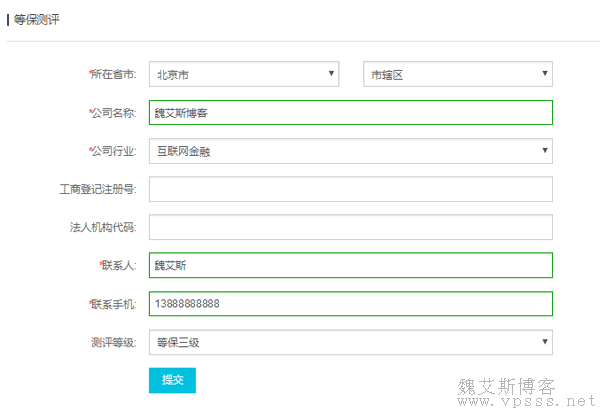Click the 等保测评 section heading
600x419 pixels.
pyautogui.click(x=36, y=20)
